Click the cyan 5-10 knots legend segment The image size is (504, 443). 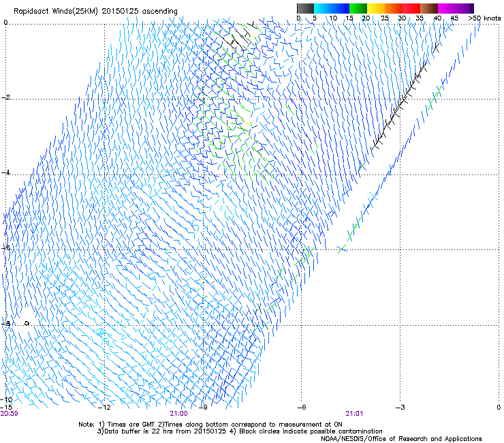323,8
